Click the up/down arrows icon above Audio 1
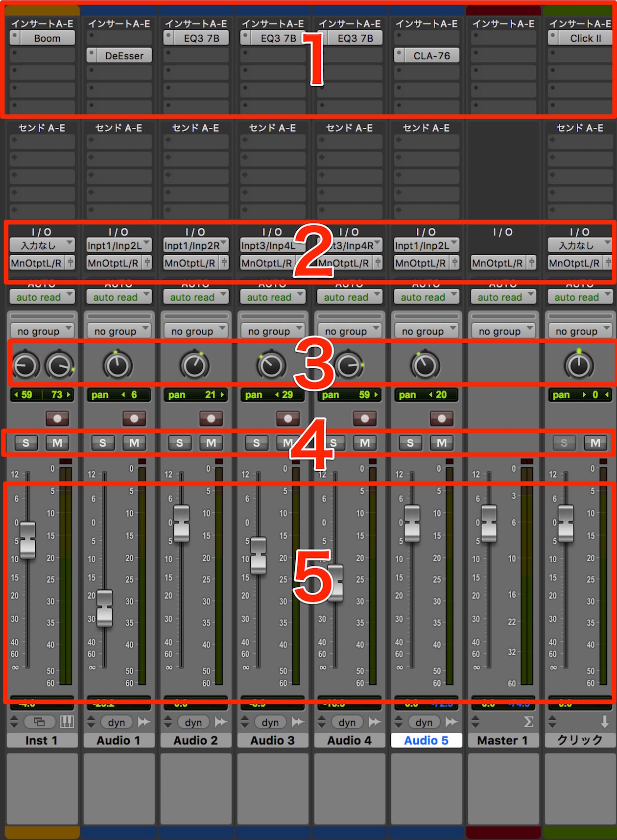Viewport: 617px width, 840px height. click(91, 721)
